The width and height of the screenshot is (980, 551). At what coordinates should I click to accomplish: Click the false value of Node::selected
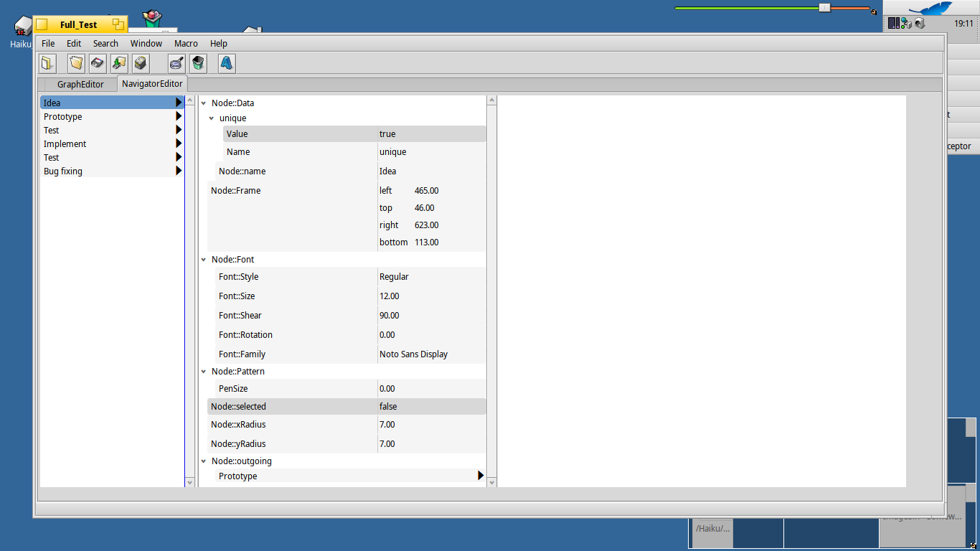(388, 407)
